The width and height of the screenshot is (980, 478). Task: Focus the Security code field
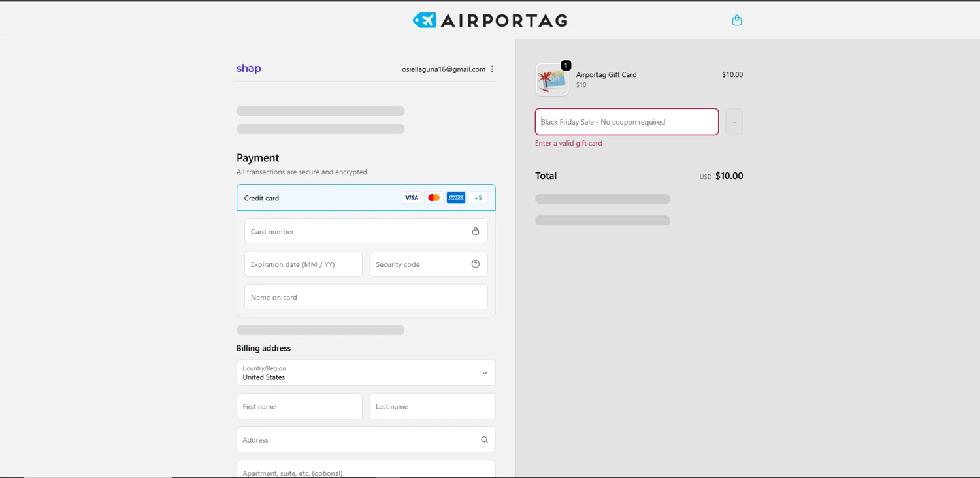click(429, 264)
